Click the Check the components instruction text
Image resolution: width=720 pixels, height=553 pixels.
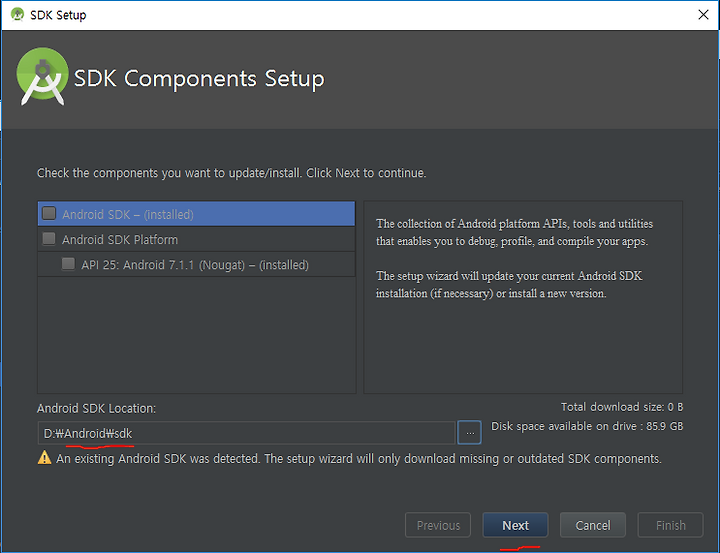coord(231,173)
